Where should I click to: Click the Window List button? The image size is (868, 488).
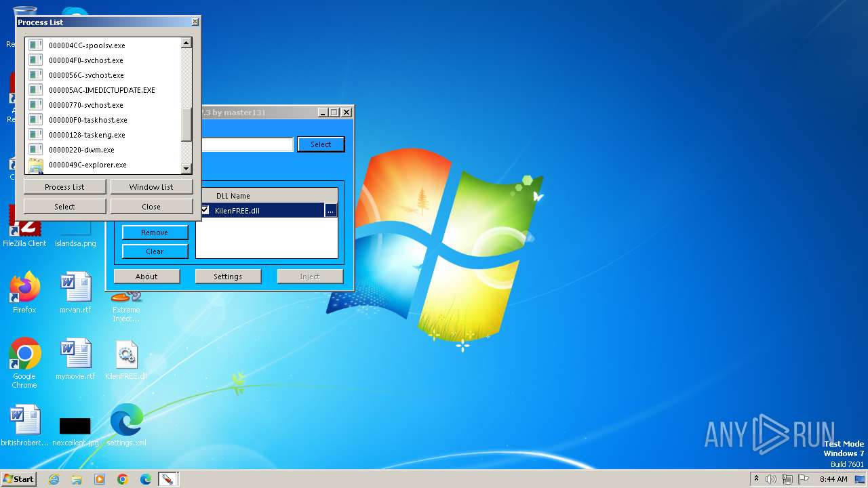coord(151,186)
